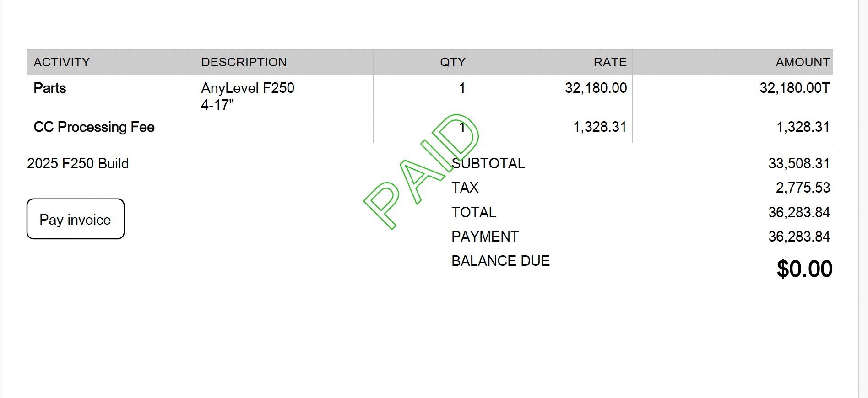Click the Parts amount 32,180.00T
868x398 pixels.
point(794,88)
